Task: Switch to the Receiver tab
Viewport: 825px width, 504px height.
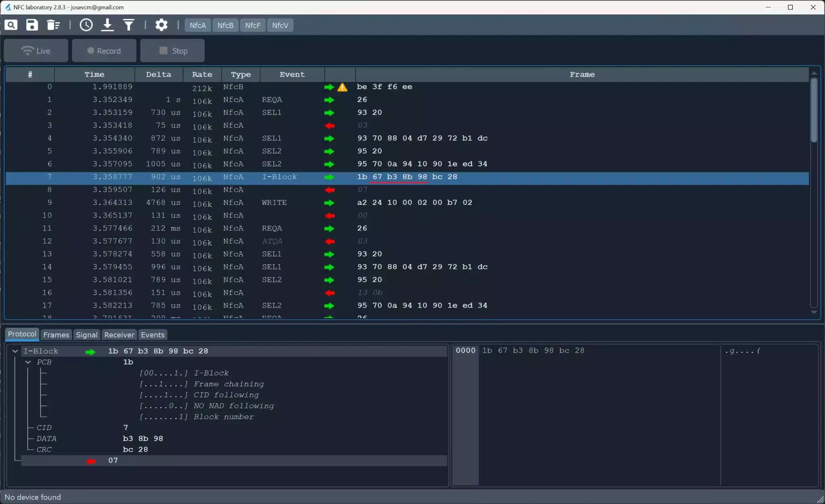Action: (x=119, y=335)
